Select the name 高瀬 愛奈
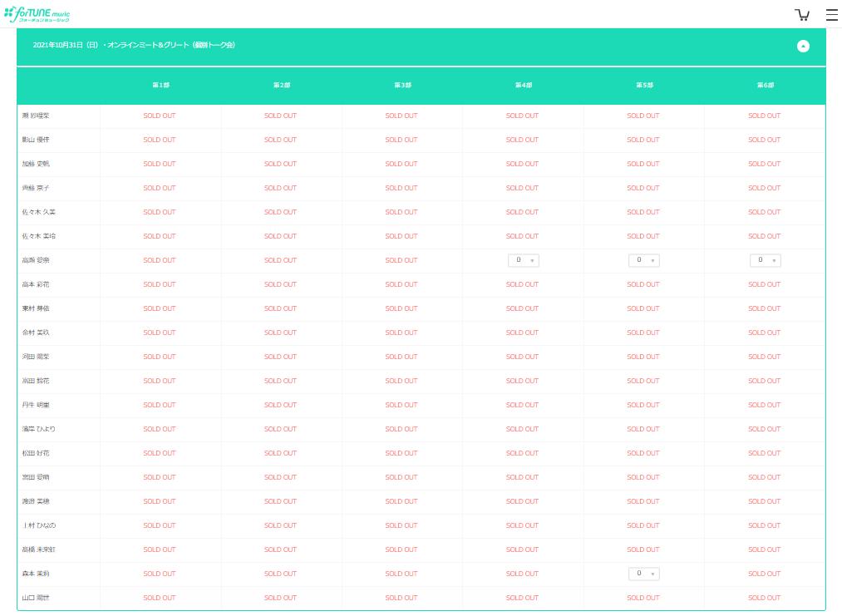 pyautogui.click(x=36, y=260)
